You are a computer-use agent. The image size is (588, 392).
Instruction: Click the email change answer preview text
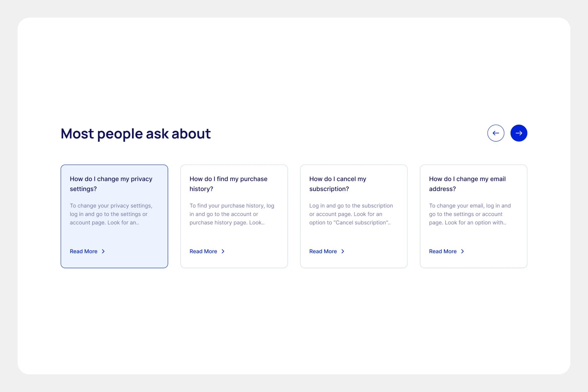470,214
